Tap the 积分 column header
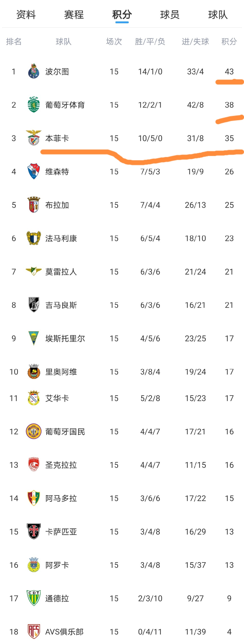Screen dimensions: 244x644 229,41
